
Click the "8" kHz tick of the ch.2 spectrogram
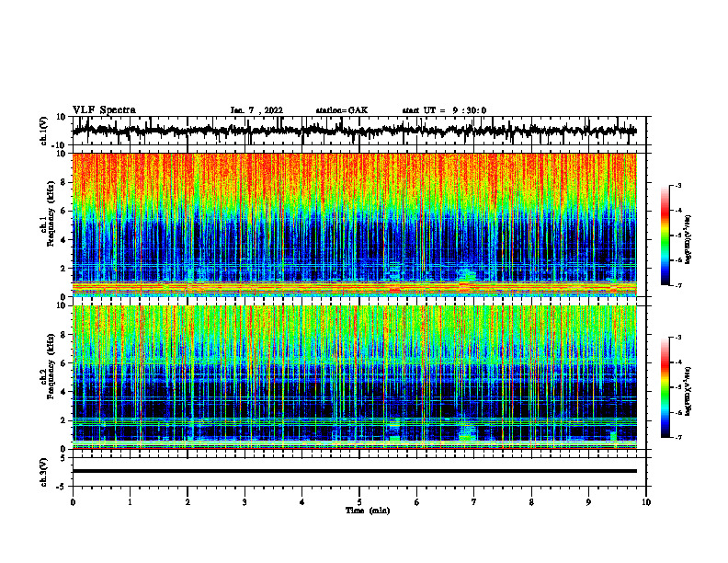coord(64,335)
